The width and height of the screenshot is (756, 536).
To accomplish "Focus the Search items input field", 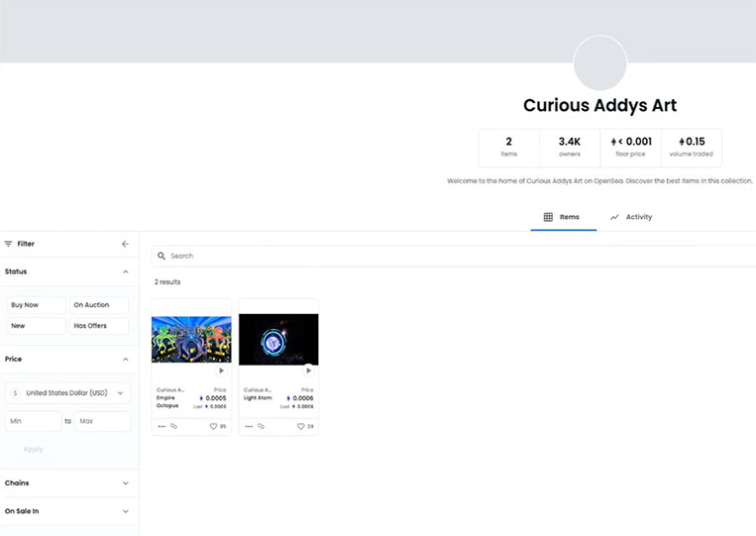I will pos(453,256).
